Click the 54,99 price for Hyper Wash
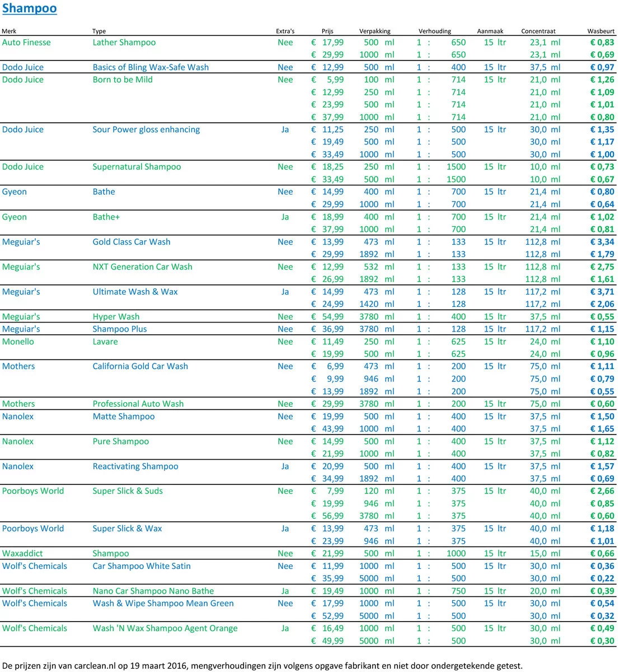 click(x=333, y=317)
